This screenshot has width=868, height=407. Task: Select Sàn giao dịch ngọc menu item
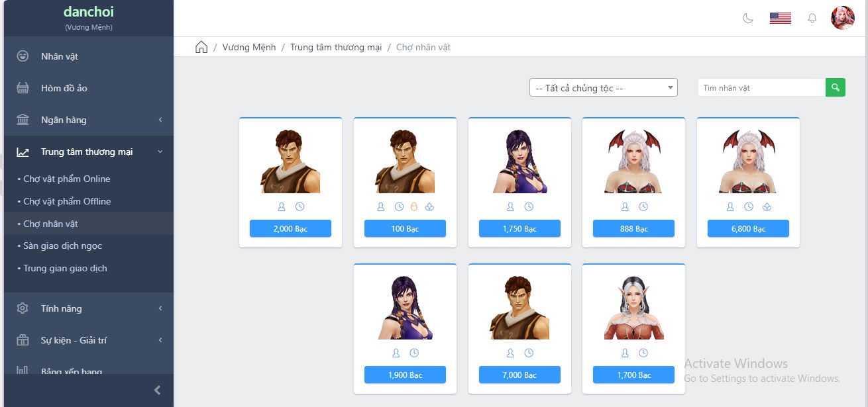[x=63, y=246]
